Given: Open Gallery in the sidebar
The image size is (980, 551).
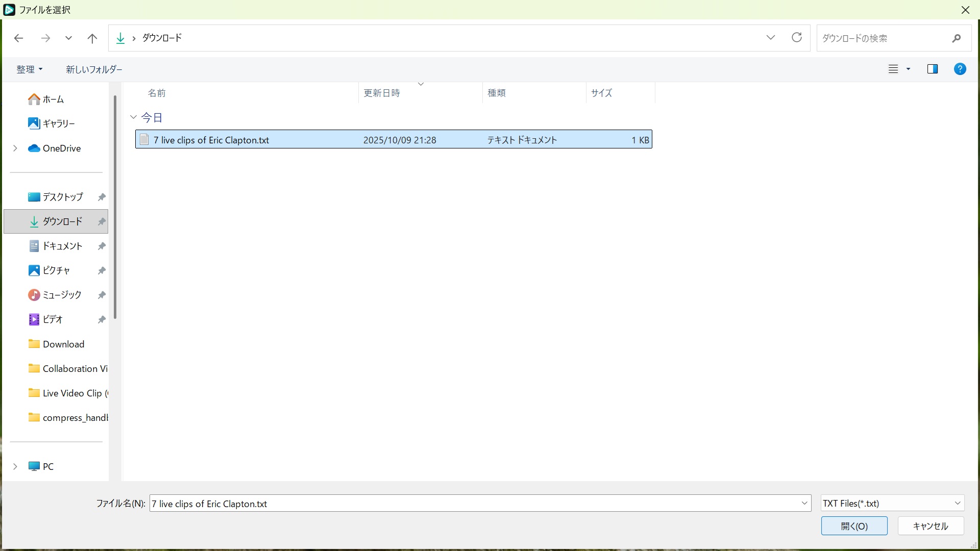Looking at the screenshot, I should click(x=58, y=123).
